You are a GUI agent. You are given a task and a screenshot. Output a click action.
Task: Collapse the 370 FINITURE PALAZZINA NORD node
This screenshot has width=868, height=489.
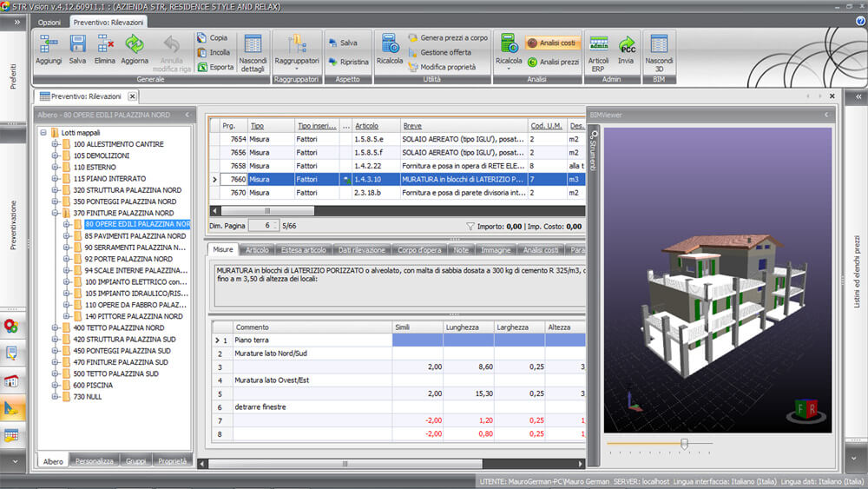click(x=55, y=213)
